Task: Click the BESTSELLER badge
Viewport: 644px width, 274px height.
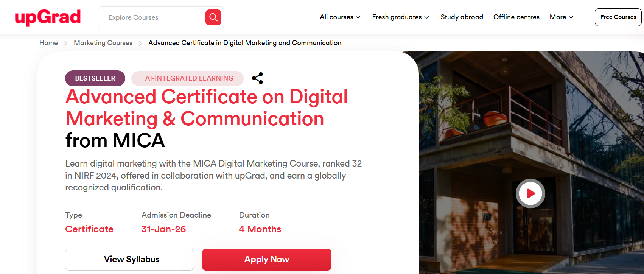Action: click(x=95, y=78)
